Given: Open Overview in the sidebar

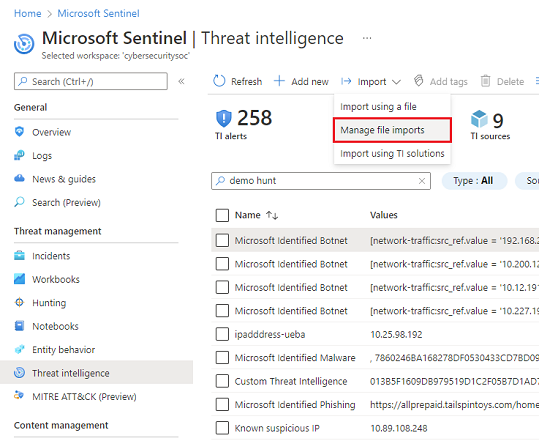Looking at the screenshot, I should (x=51, y=132).
